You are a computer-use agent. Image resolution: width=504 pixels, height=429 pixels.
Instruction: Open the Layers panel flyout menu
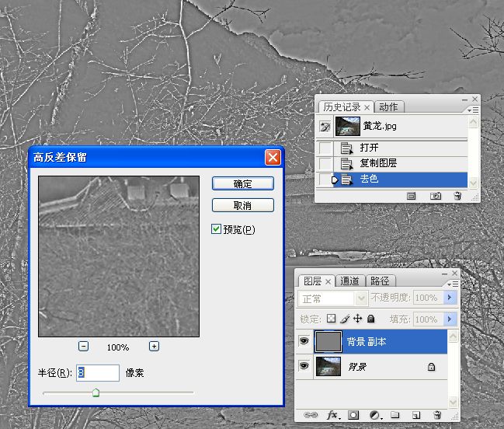pyautogui.click(x=453, y=284)
